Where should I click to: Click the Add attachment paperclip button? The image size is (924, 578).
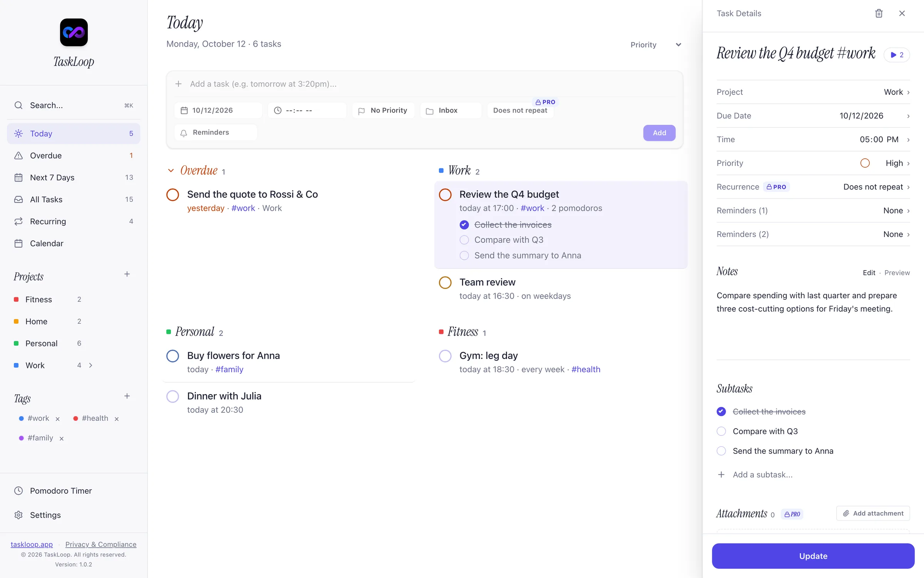[873, 513]
